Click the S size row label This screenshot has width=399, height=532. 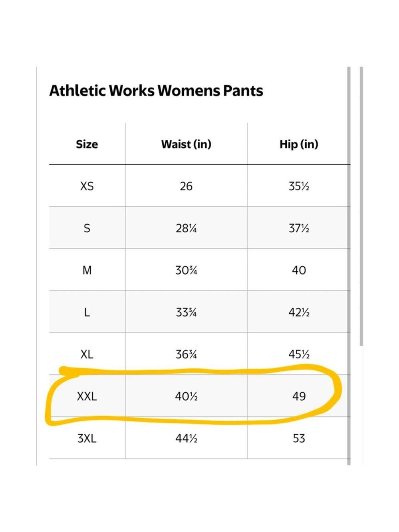click(x=87, y=228)
